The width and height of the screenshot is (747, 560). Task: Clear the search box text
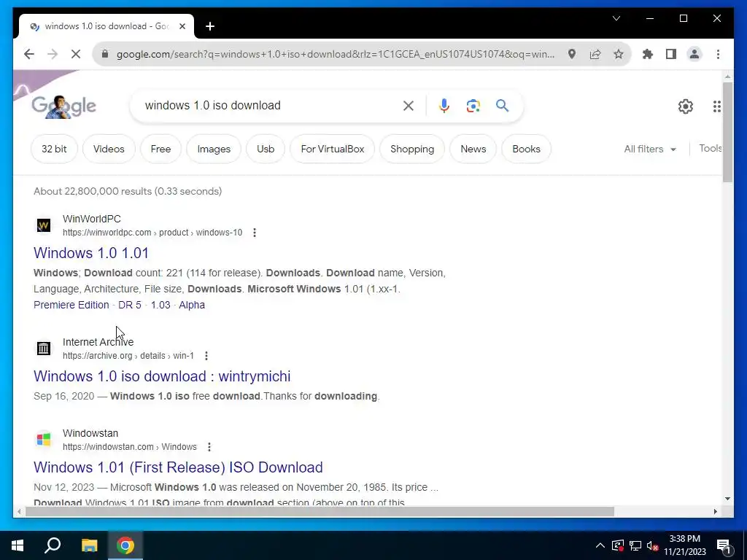point(409,106)
